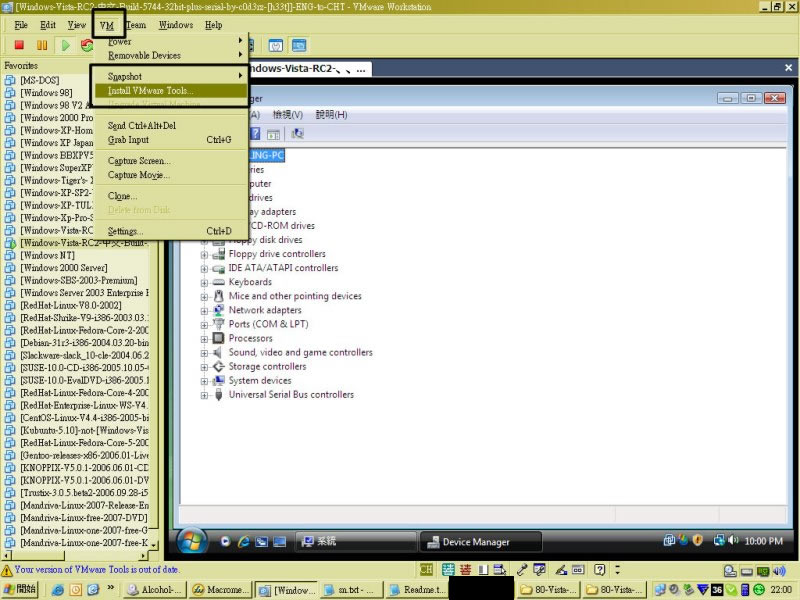Open Windows Media Player from guest quick launch
This screenshot has height=600, width=800.
[225, 541]
